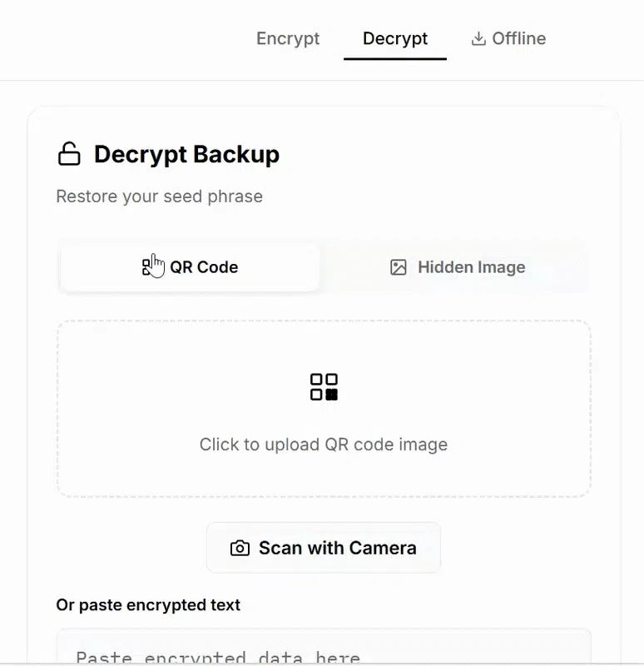Click the small QR icon in QR Code tab
644x666 pixels.
[147, 267]
